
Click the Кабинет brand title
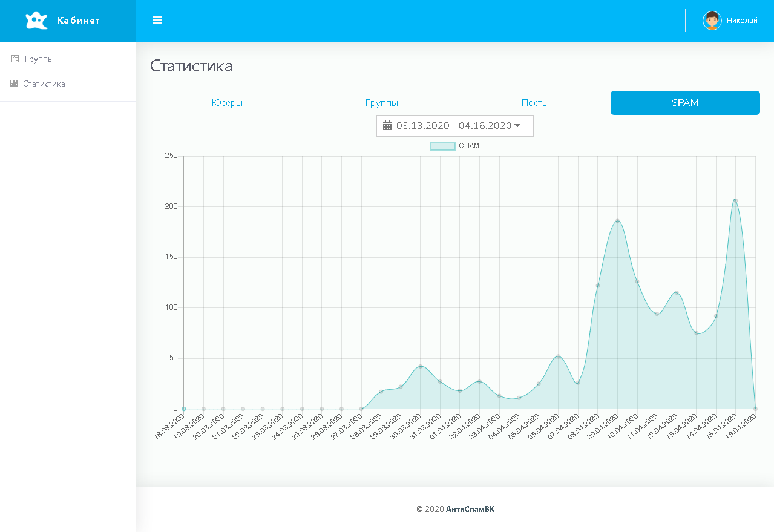[79, 21]
